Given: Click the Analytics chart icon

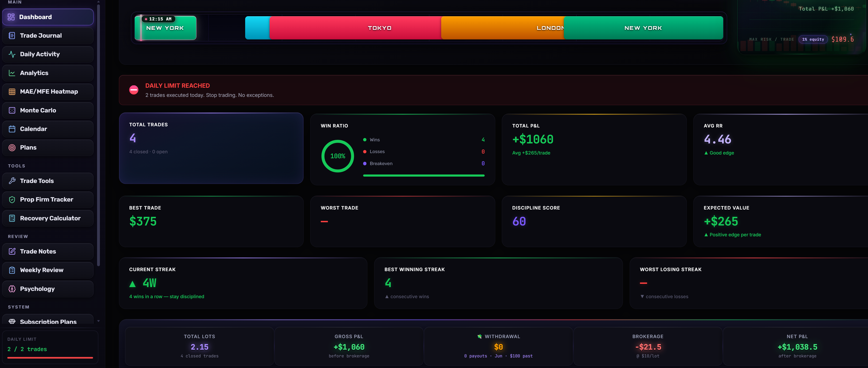Looking at the screenshot, I should (12, 73).
